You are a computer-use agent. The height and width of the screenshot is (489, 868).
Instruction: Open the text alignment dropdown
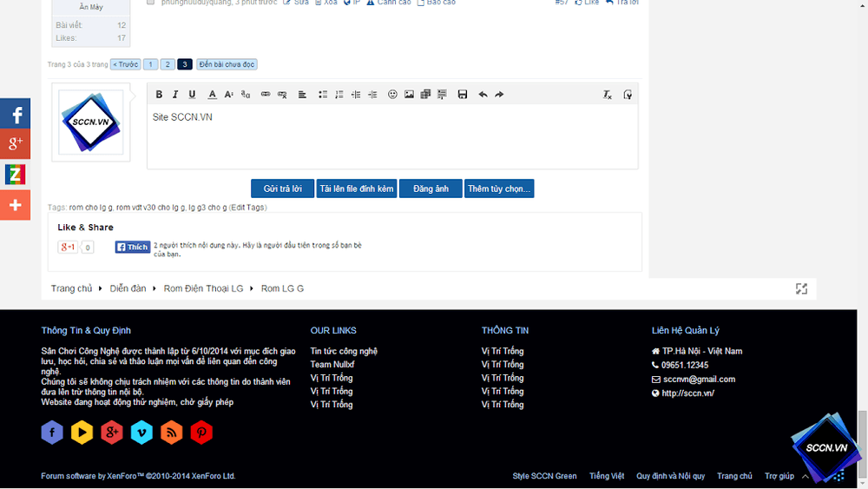(302, 95)
